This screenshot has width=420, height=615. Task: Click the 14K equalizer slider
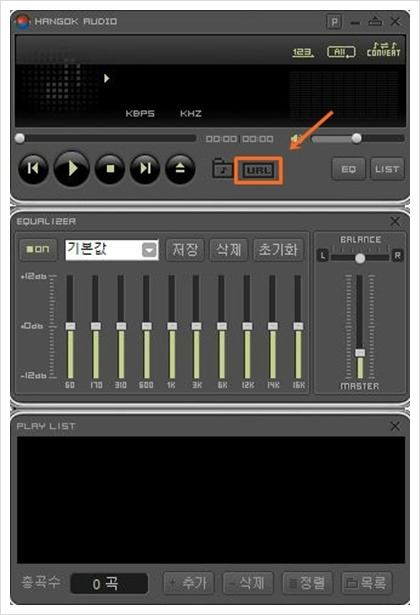pyautogui.click(x=273, y=326)
